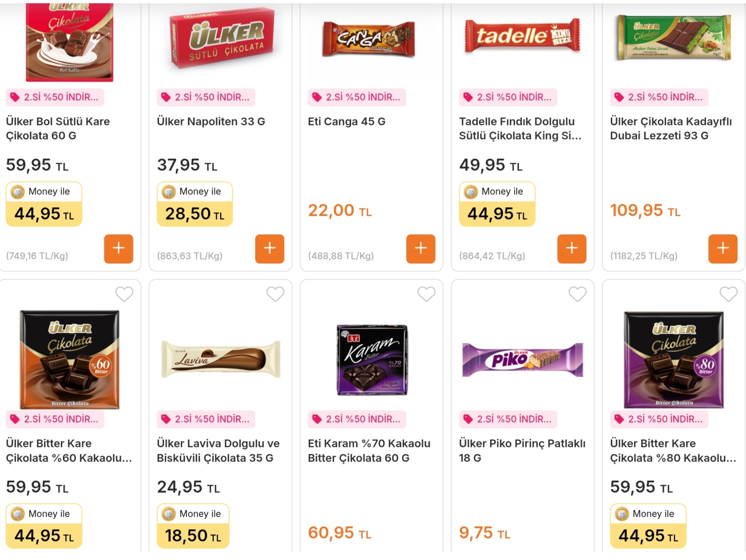Add Ülker Bol Sütlü Kare Çikolata to cart
This screenshot has height=560, width=746.
119,248
